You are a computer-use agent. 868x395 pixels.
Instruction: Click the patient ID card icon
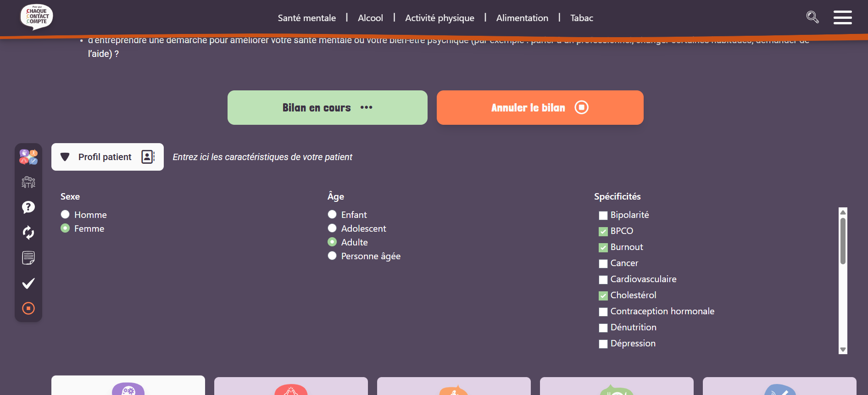click(x=148, y=157)
